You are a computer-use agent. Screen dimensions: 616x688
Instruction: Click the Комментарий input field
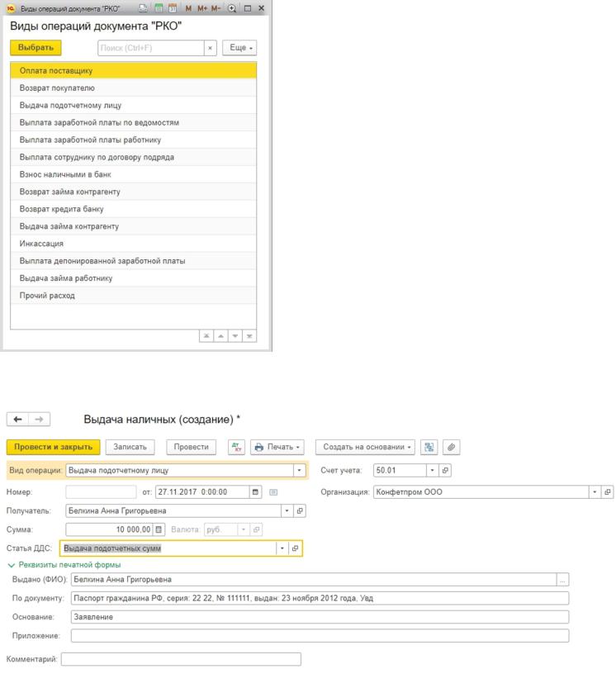181,659
